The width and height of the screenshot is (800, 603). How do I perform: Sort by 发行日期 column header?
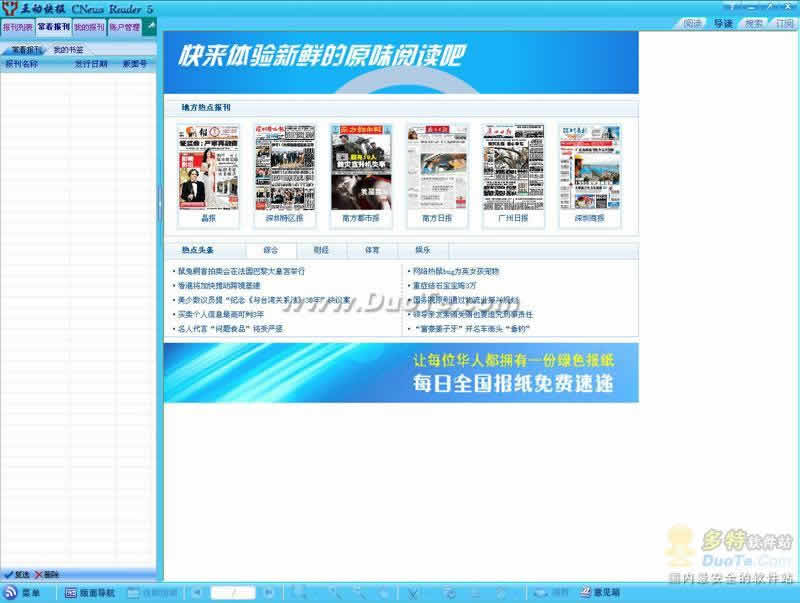click(91, 64)
